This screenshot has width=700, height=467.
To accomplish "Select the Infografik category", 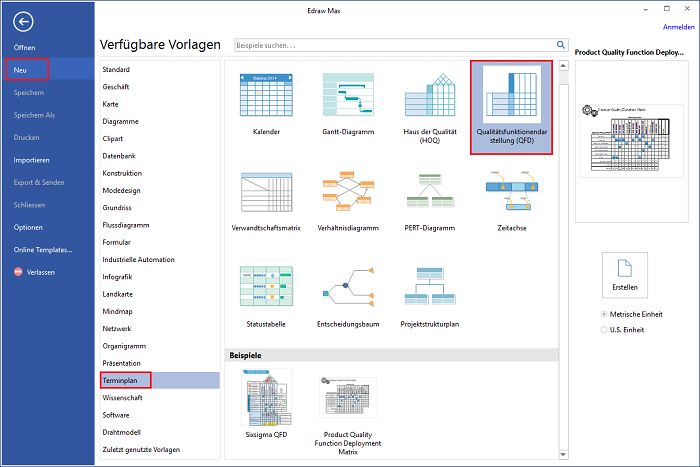I will coord(117,277).
